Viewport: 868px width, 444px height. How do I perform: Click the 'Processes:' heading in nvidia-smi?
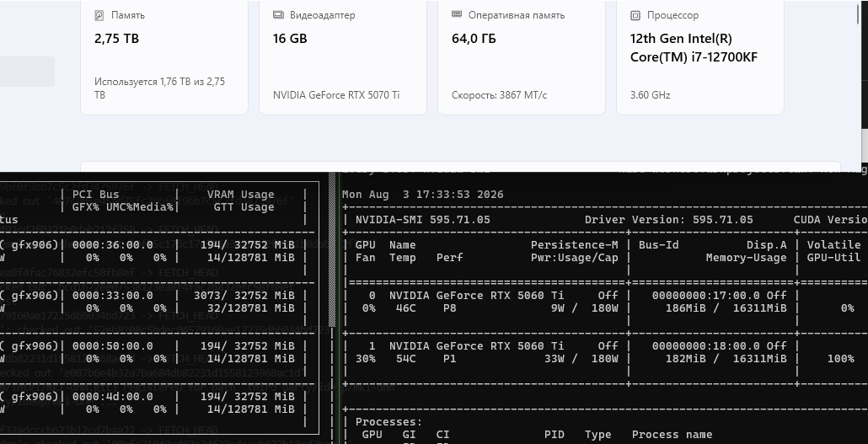pos(389,422)
